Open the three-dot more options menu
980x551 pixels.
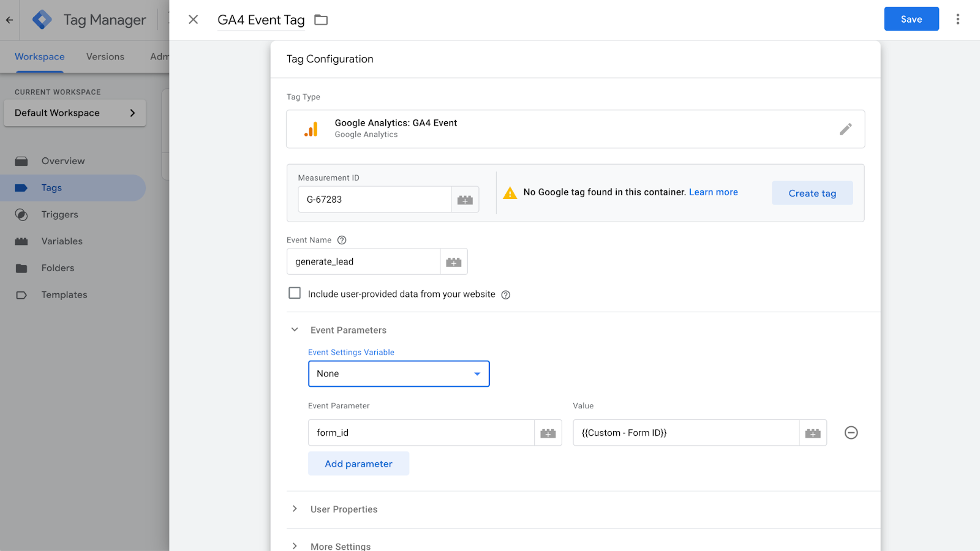[x=957, y=20]
